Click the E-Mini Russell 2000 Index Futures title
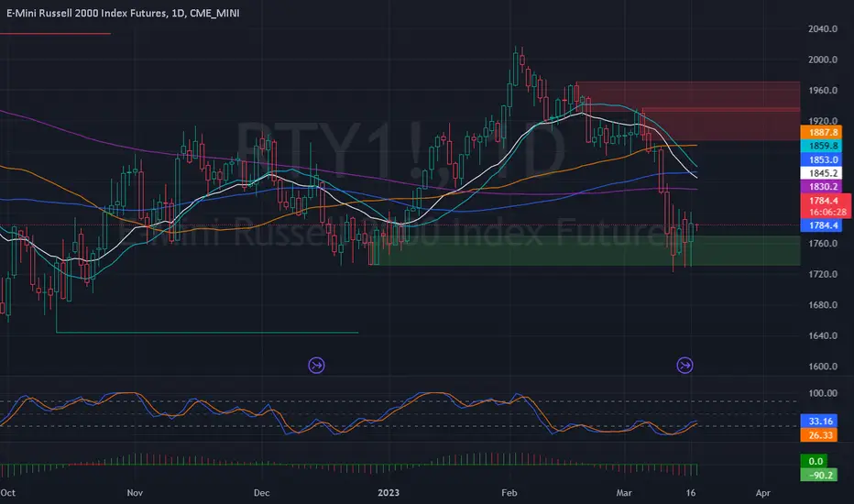This screenshot has height=504, width=854. tap(123, 13)
